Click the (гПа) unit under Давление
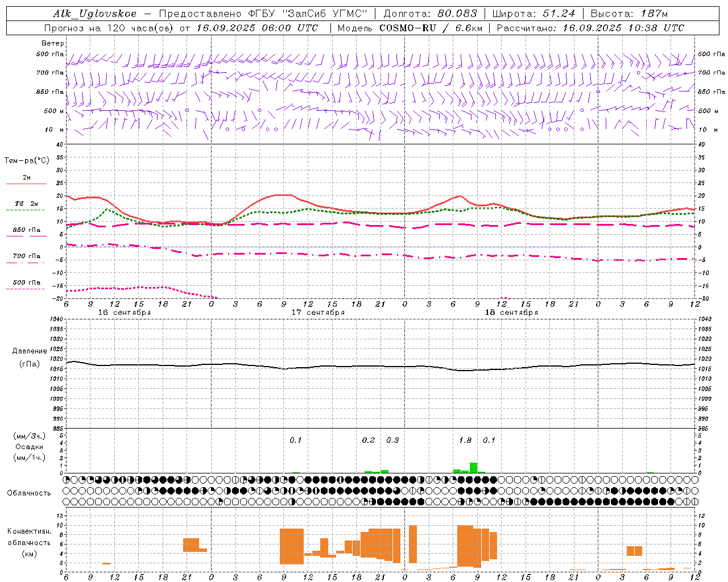The image size is (728, 582). point(29,364)
